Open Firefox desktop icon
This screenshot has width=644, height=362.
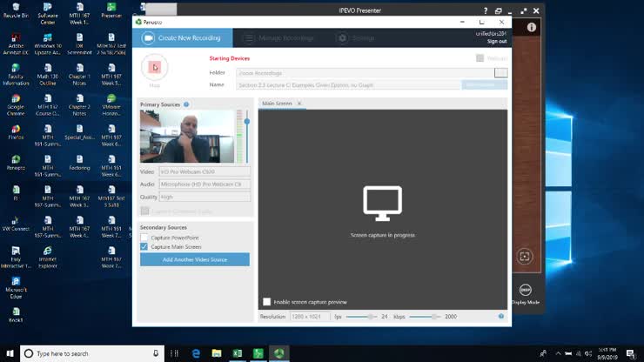point(16,132)
